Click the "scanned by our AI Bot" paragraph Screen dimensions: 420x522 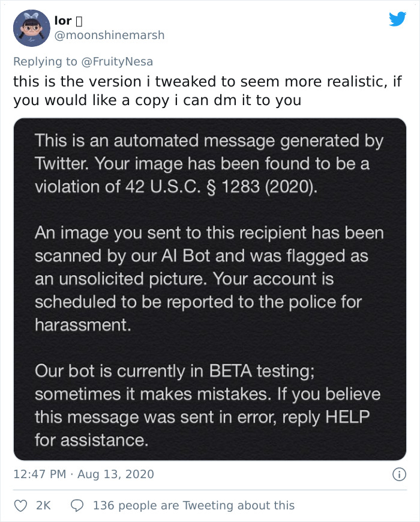pos(209,279)
